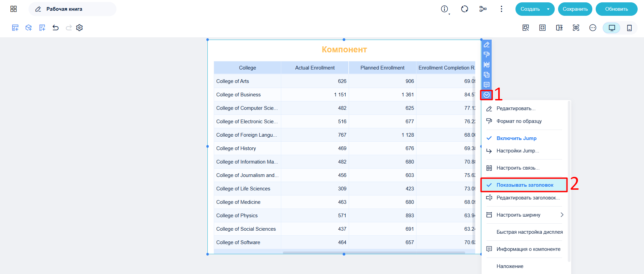644x274 pixels.
Task: Click the table's horizontal scrollbar
Action: (374, 253)
